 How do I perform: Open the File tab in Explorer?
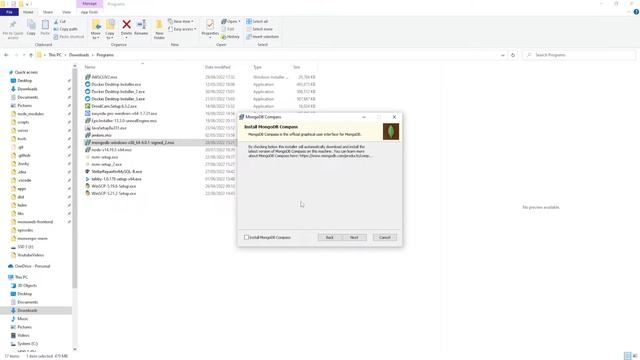coord(9,12)
